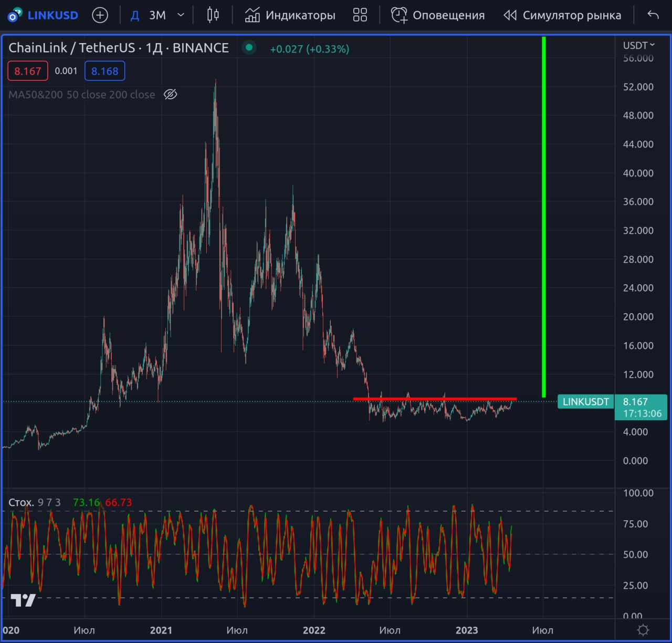Select the Д daily timeframe

pos(135,15)
